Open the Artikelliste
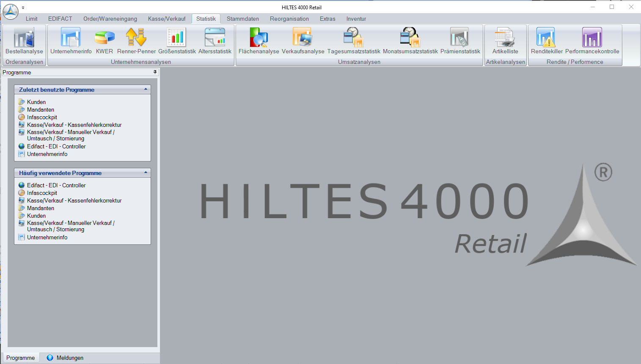641x364 pixels. click(505, 40)
